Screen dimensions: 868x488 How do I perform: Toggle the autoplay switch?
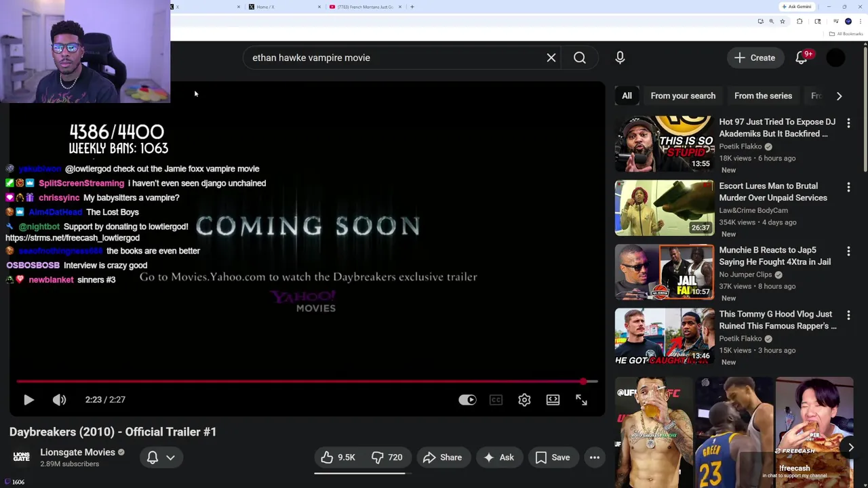pyautogui.click(x=467, y=400)
